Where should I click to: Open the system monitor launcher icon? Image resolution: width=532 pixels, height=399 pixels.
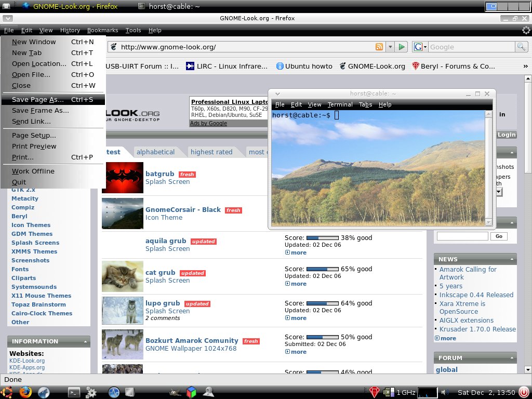point(114,393)
